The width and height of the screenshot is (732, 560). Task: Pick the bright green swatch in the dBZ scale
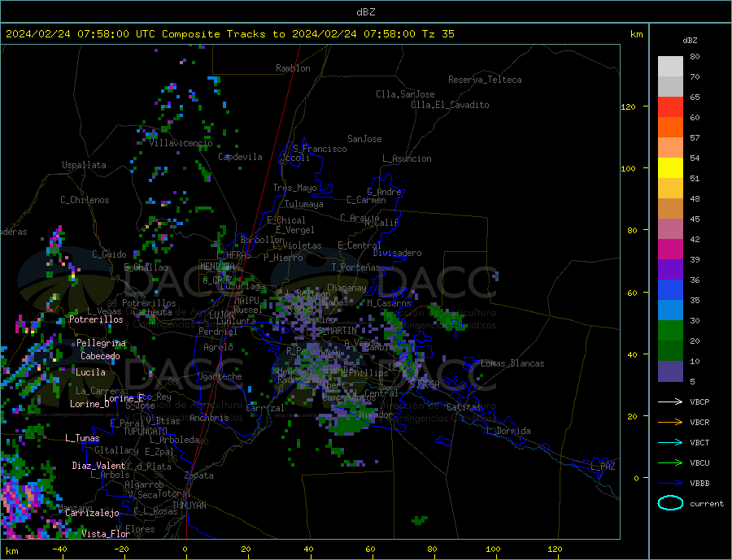point(670,331)
